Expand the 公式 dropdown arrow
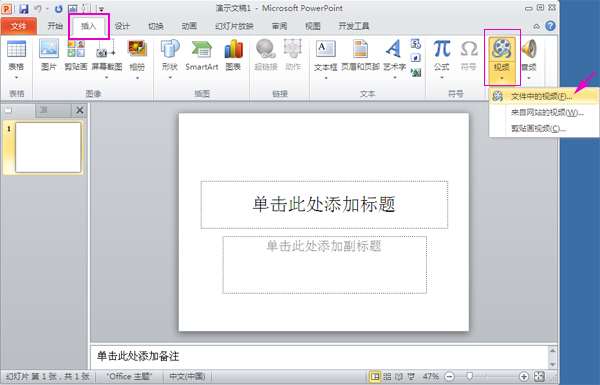The width and height of the screenshot is (600, 385). [x=442, y=78]
